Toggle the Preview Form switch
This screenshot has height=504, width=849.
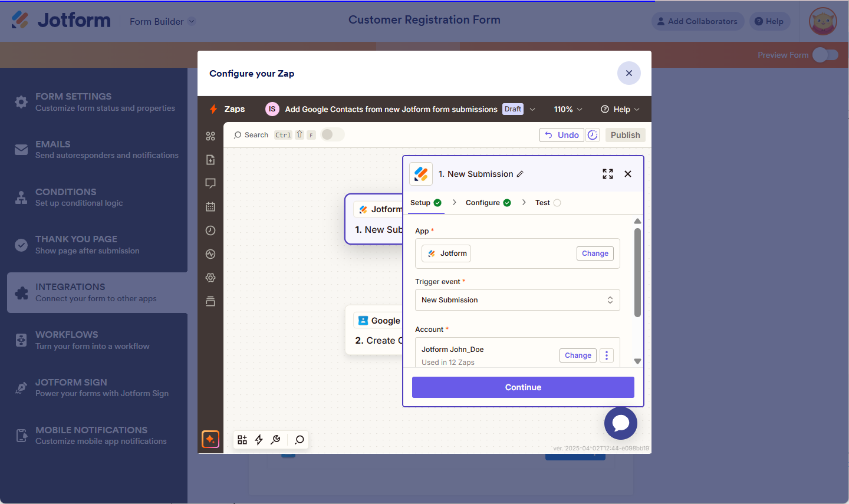point(825,55)
